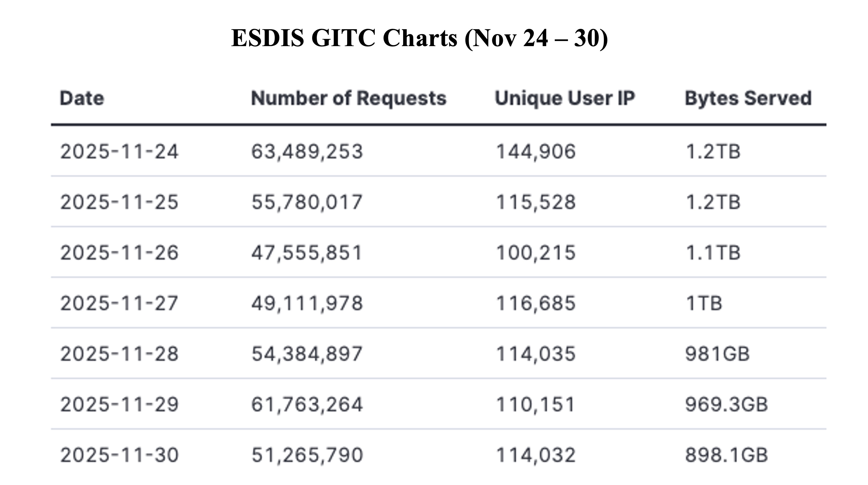Select the 2025-11-24 date cell
The width and height of the screenshot is (868, 485).
coord(119,152)
